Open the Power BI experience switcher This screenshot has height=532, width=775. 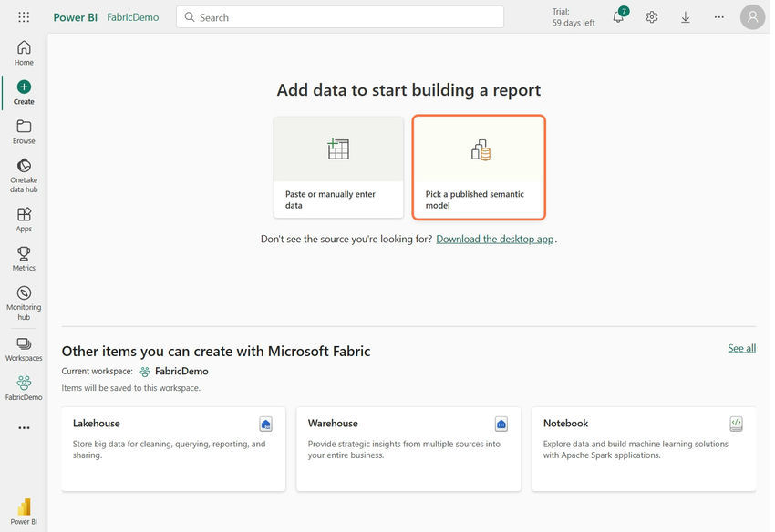(x=24, y=510)
